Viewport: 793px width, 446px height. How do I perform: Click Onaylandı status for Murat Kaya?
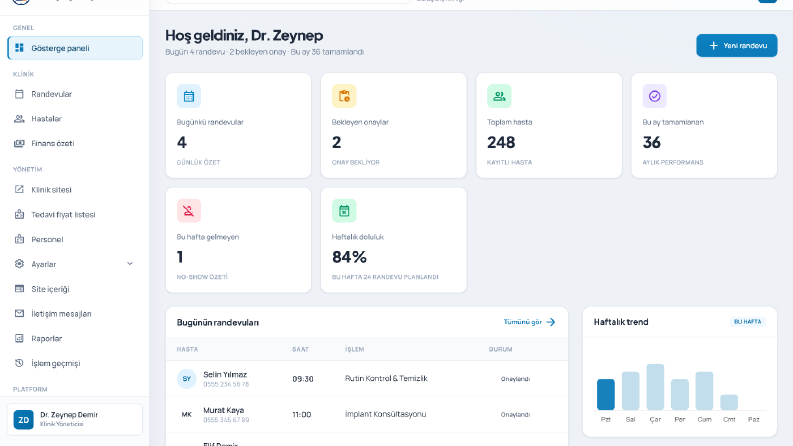[x=515, y=415]
